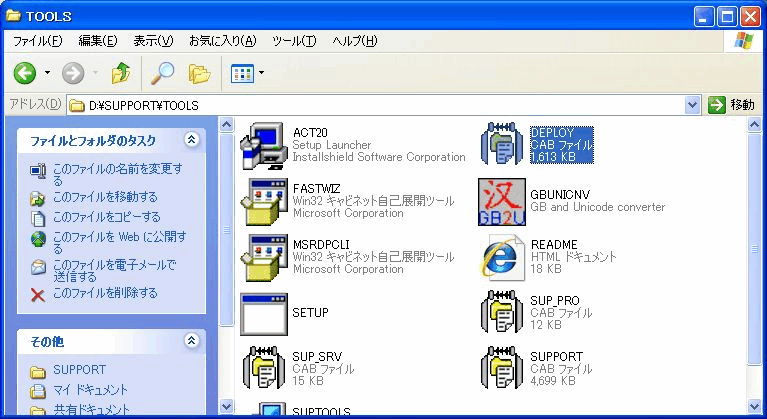Open the Back button history dropdown arrow
The height and width of the screenshot is (419, 767).
point(47,73)
